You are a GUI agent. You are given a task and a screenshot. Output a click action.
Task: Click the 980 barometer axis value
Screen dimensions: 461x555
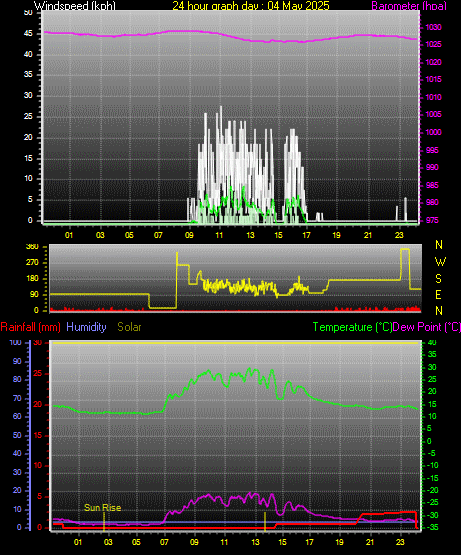[x=432, y=202]
